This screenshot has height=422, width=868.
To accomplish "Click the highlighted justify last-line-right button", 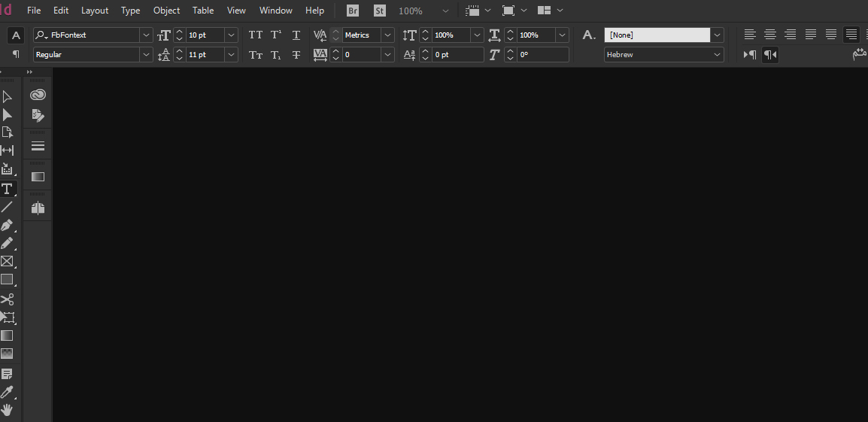I will [851, 35].
